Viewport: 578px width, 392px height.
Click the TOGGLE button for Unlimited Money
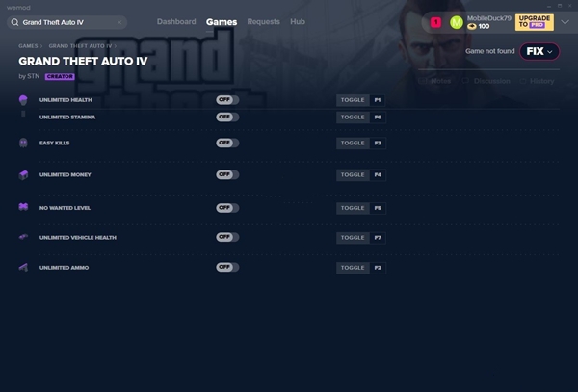click(353, 174)
